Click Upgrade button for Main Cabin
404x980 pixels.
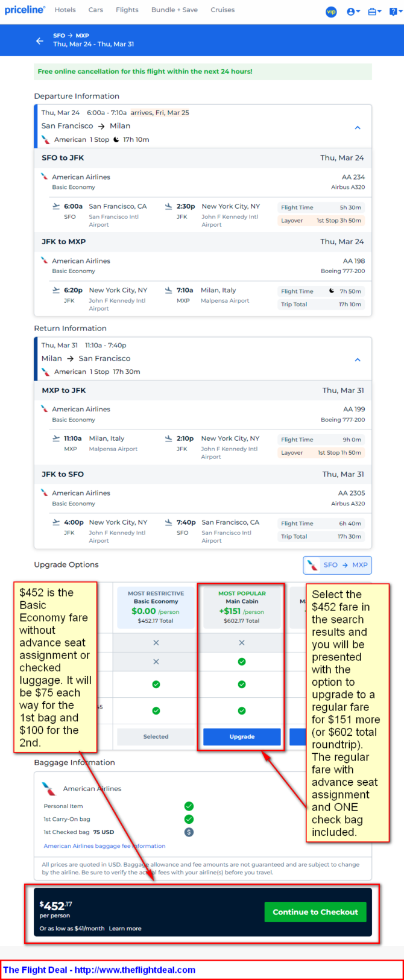pyautogui.click(x=242, y=736)
